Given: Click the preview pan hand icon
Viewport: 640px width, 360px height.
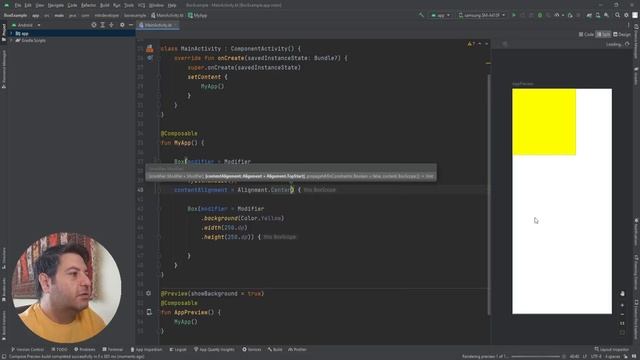Looking at the screenshot, I should point(622,293).
